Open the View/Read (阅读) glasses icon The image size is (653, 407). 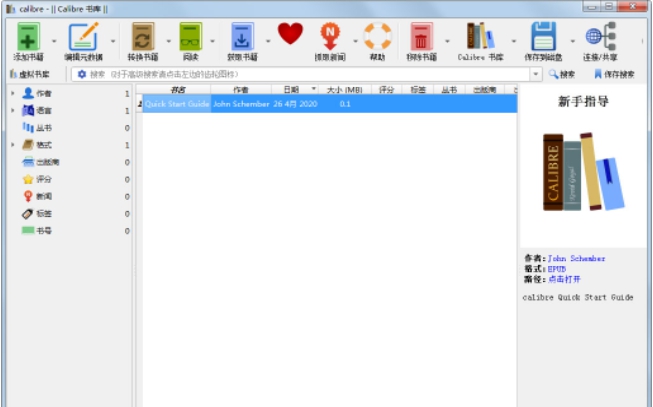point(190,37)
